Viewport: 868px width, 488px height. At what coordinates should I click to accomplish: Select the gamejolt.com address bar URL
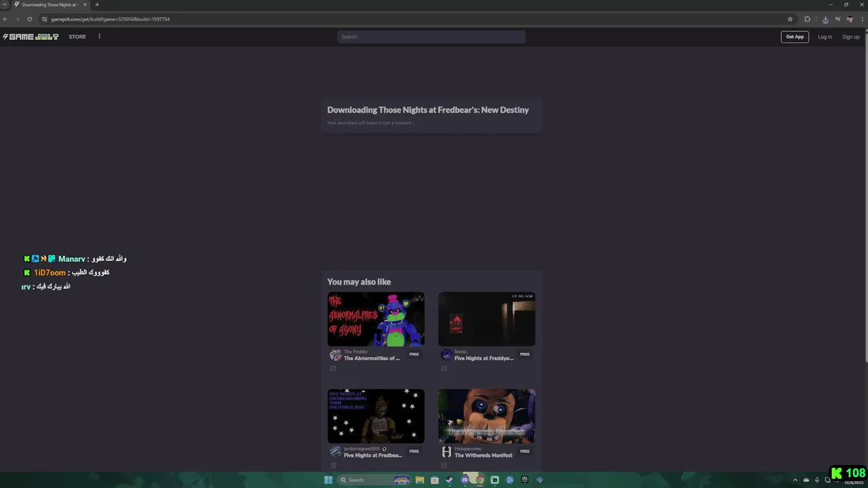110,19
